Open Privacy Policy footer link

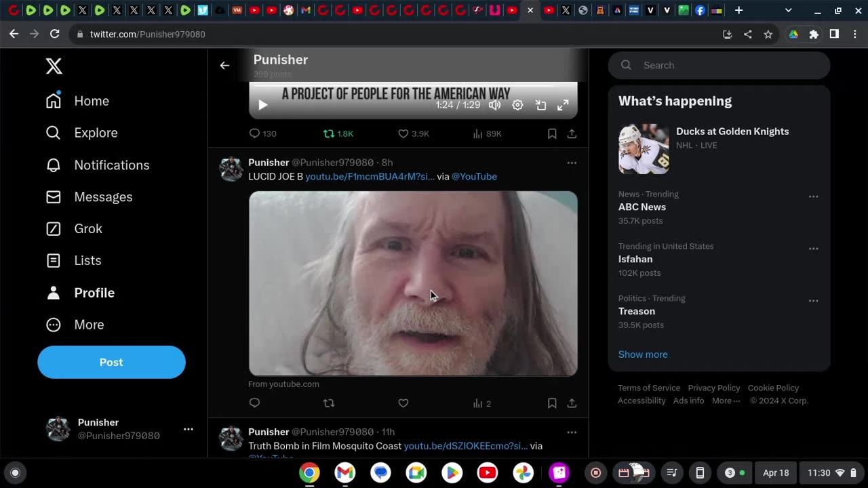click(714, 388)
